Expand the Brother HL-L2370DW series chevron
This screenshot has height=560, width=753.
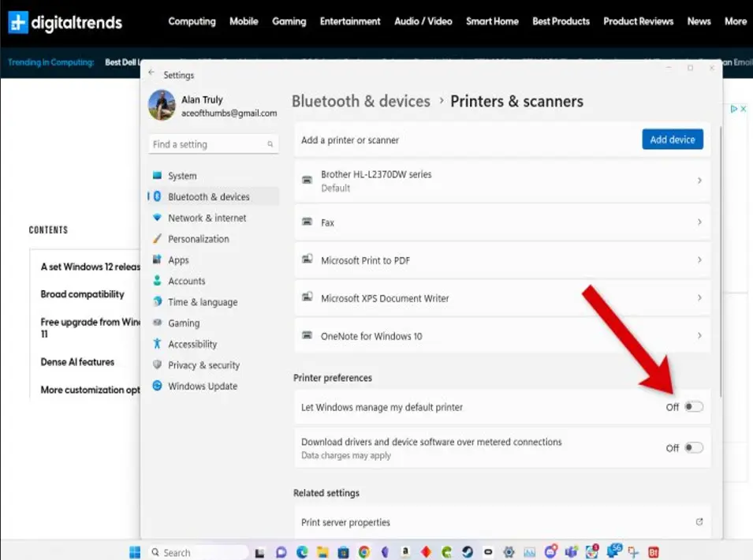point(699,181)
